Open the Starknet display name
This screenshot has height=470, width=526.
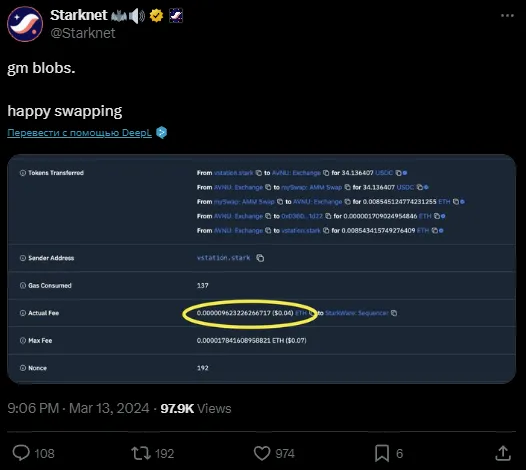tap(79, 15)
